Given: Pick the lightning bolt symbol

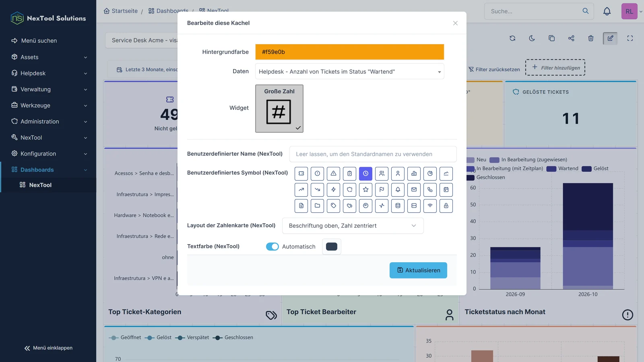Looking at the screenshot, I should [333, 189].
